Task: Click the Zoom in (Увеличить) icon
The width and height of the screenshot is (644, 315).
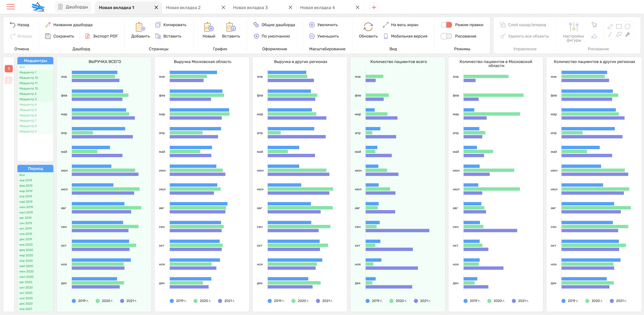Action: (x=312, y=25)
